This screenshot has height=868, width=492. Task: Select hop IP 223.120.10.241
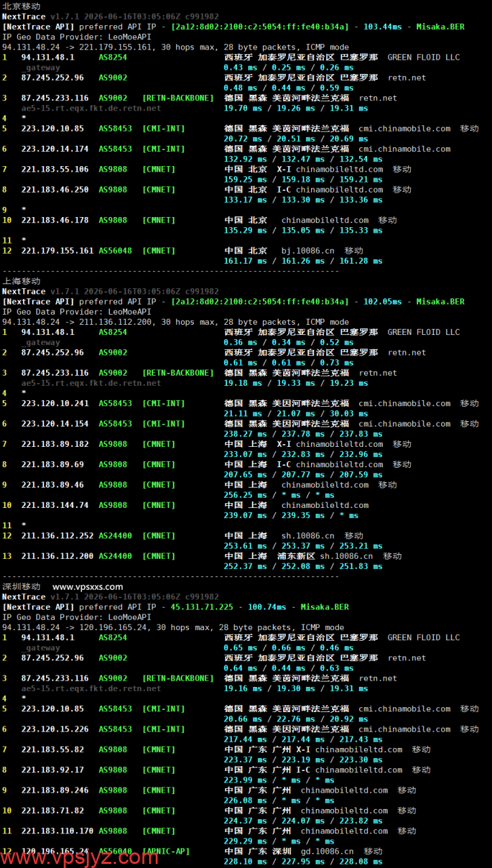(x=55, y=403)
